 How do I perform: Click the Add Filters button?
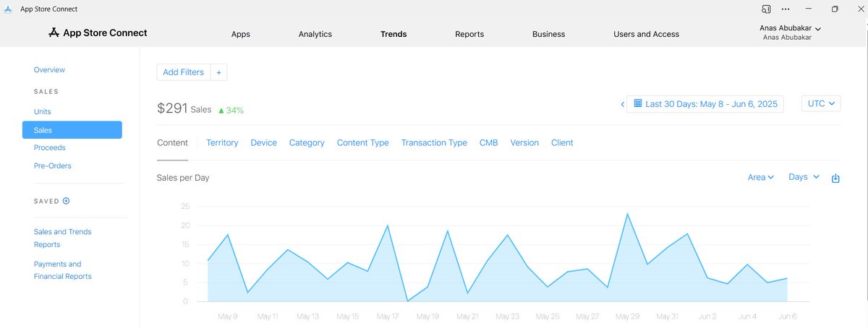(x=184, y=72)
